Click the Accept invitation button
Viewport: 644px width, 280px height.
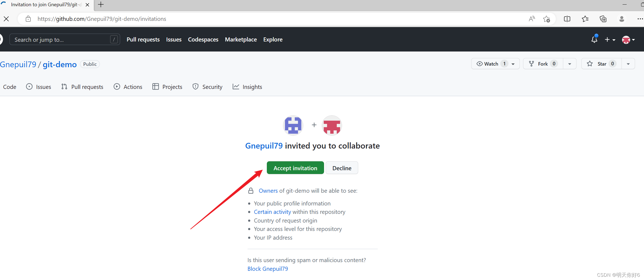[295, 168]
